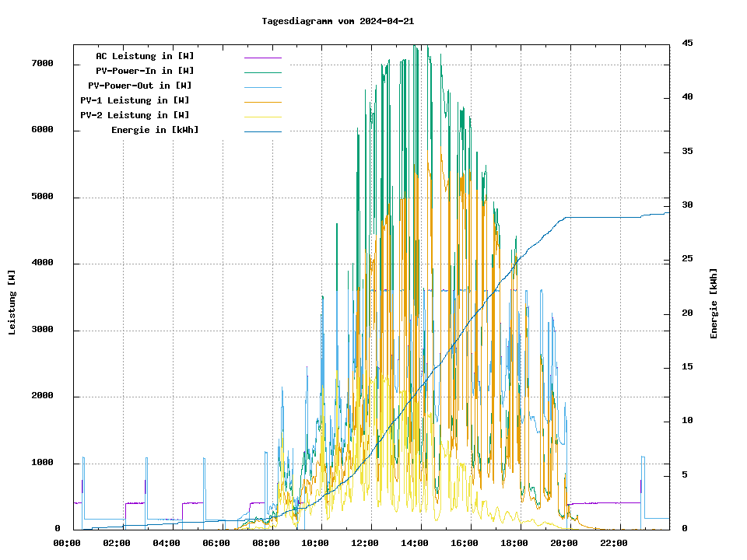Click the green PV-Power-In legend line sample
Viewport: 747px width, 560px height.
(x=262, y=72)
